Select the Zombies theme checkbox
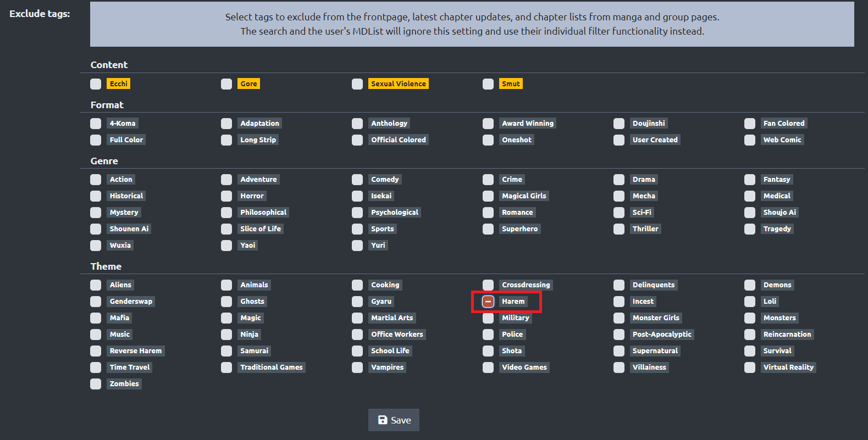This screenshot has height=440, width=868. [x=96, y=384]
